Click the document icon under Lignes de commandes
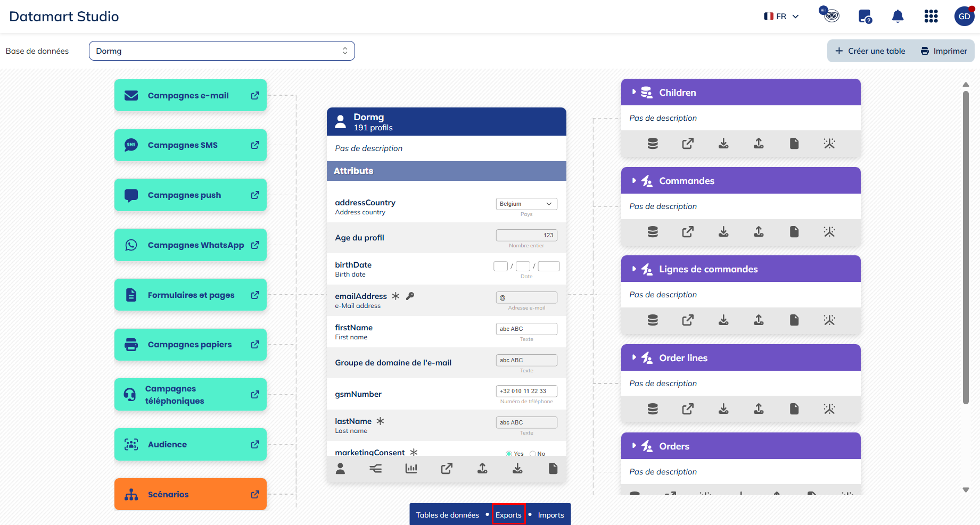The image size is (980, 525). [794, 320]
